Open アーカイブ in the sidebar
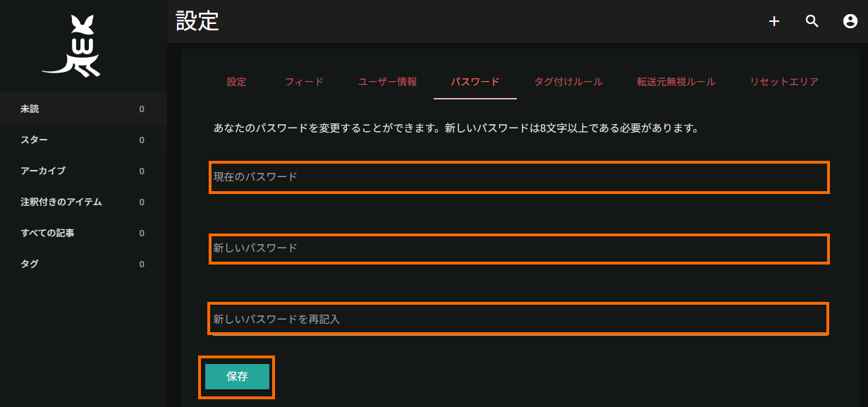 [83, 171]
